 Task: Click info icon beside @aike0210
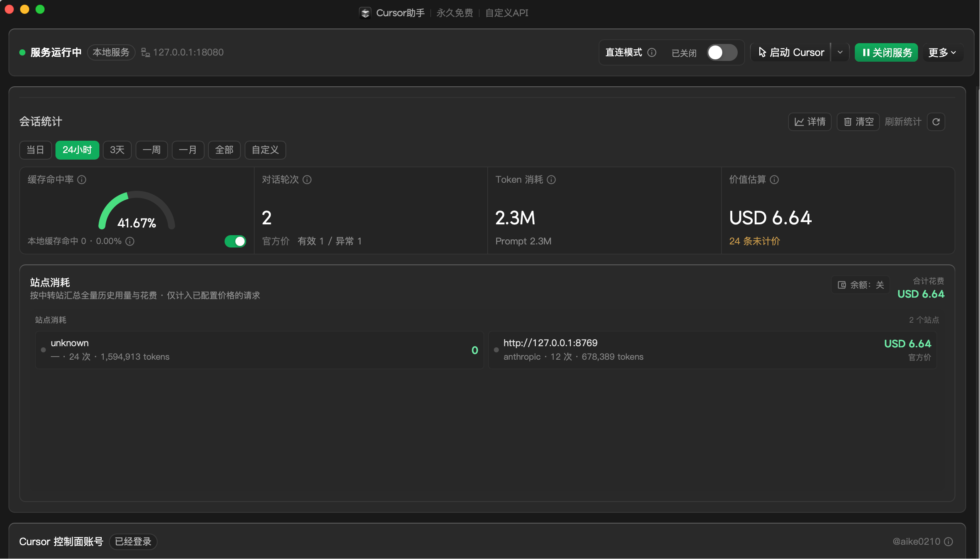tap(949, 542)
